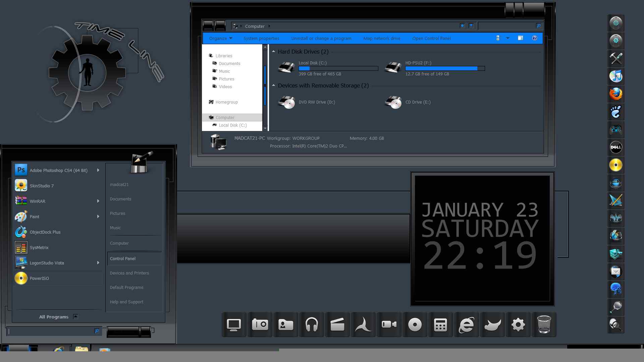This screenshot has width=644, height=362.
Task: Click the Start button on taskbar
Action: coord(19,348)
